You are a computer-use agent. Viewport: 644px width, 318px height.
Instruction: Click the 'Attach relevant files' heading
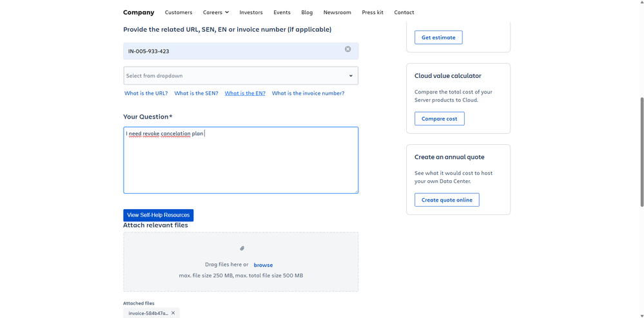[x=155, y=225]
